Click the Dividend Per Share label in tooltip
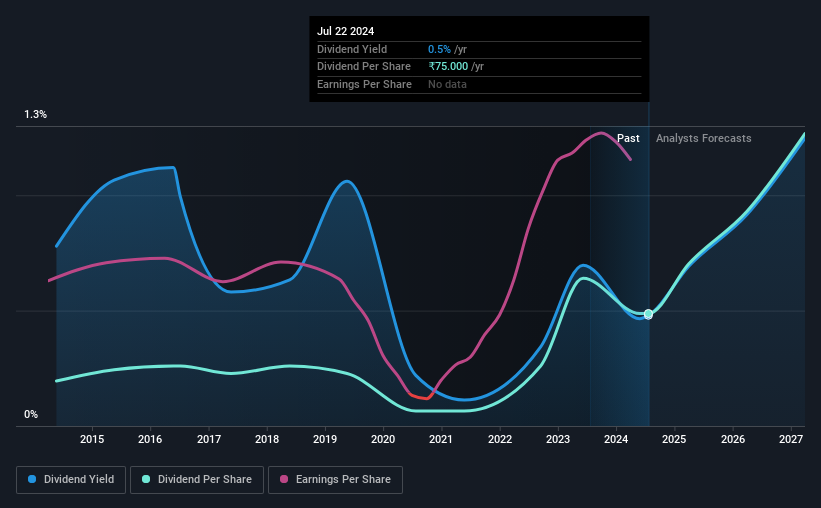The width and height of the screenshot is (821, 508). pos(364,67)
